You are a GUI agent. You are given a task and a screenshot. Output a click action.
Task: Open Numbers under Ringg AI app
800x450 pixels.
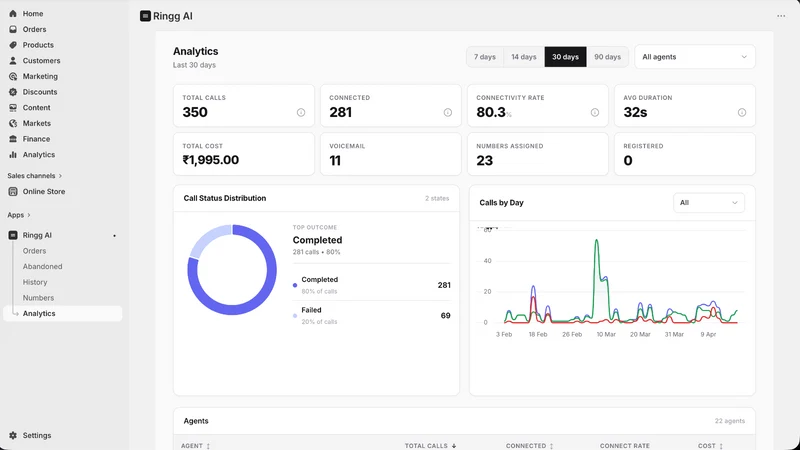[x=38, y=298]
